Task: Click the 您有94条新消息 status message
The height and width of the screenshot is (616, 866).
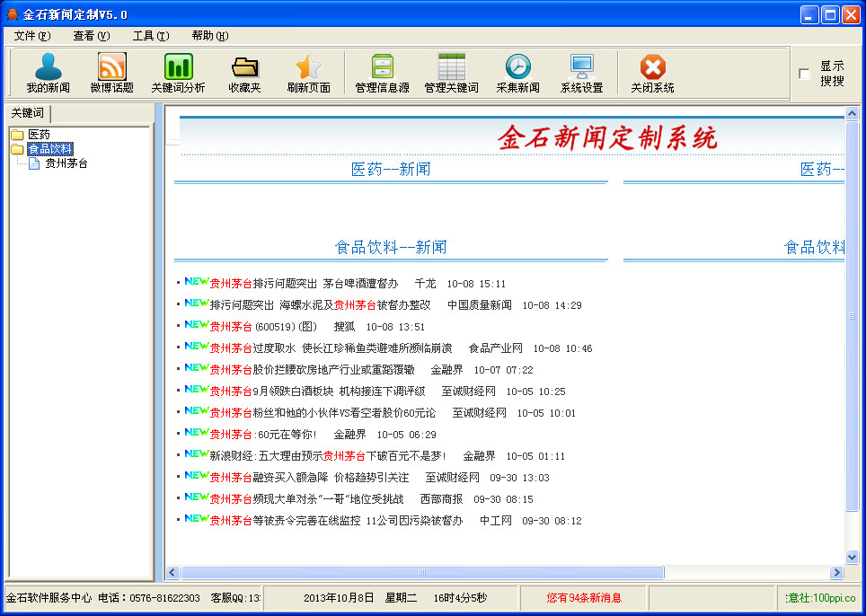Action: tap(584, 598)
